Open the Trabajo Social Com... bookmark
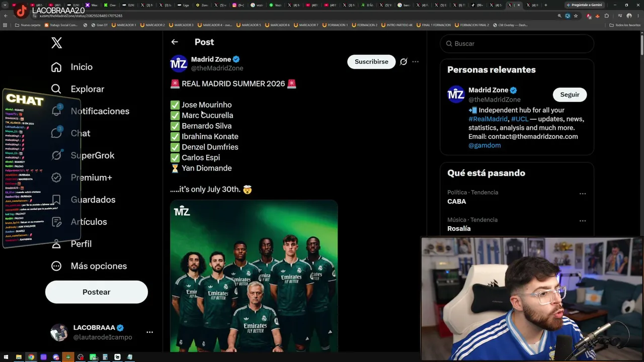Screen dimensions: 644x362 click(x=61, y=25)
